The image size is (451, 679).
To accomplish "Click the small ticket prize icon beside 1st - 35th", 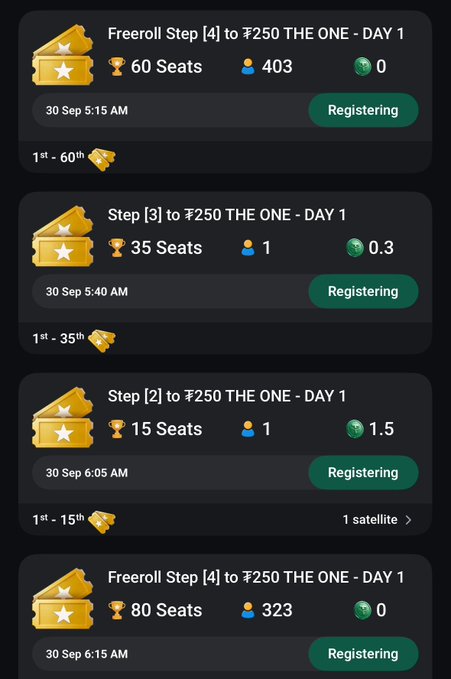I will pos(102,340).
